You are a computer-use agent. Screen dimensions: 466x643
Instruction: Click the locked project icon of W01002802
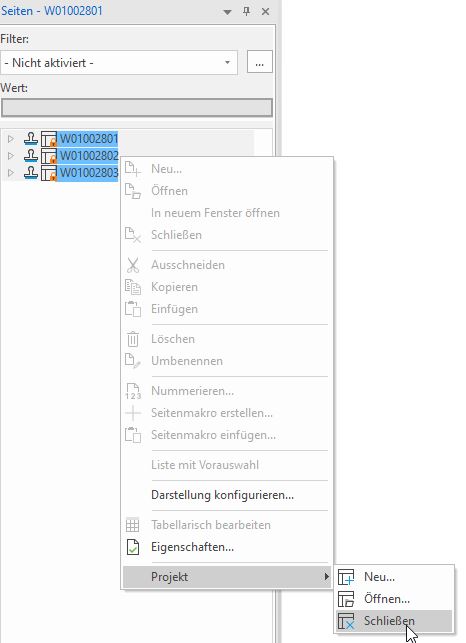[x=49, y=156]
